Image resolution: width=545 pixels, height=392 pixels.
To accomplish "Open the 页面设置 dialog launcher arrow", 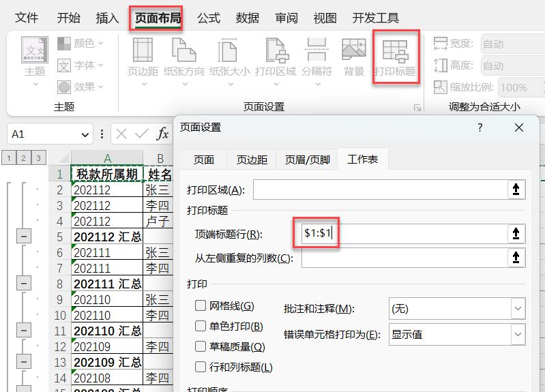I will [x=417, y=108].
